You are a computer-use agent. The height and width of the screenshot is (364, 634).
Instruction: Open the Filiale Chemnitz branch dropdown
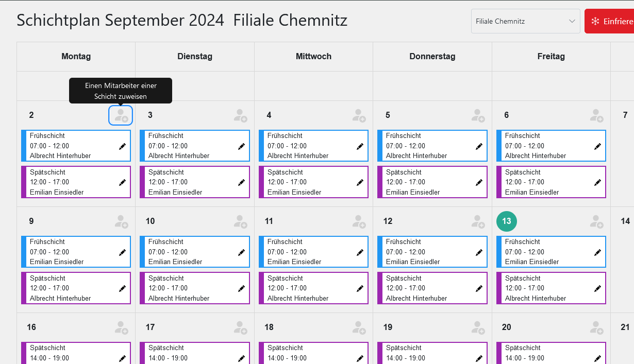pos(526,21)
